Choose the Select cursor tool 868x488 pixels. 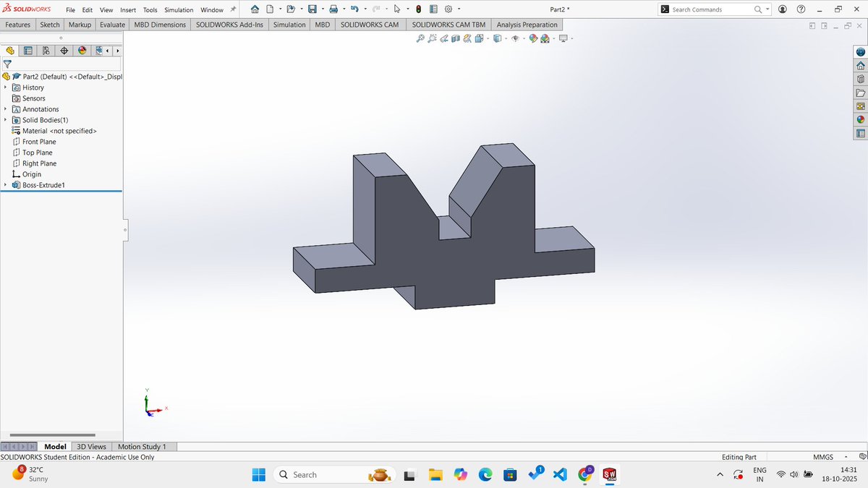pos(396,9)
